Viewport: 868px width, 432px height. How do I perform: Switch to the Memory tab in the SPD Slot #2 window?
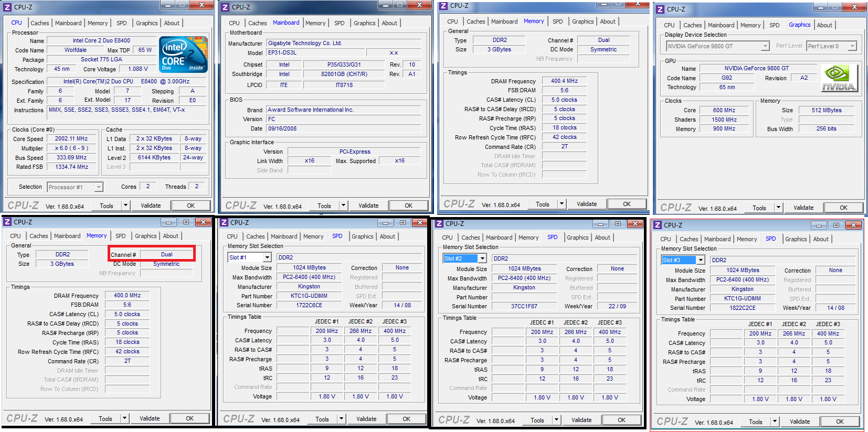tap(528, 237)
